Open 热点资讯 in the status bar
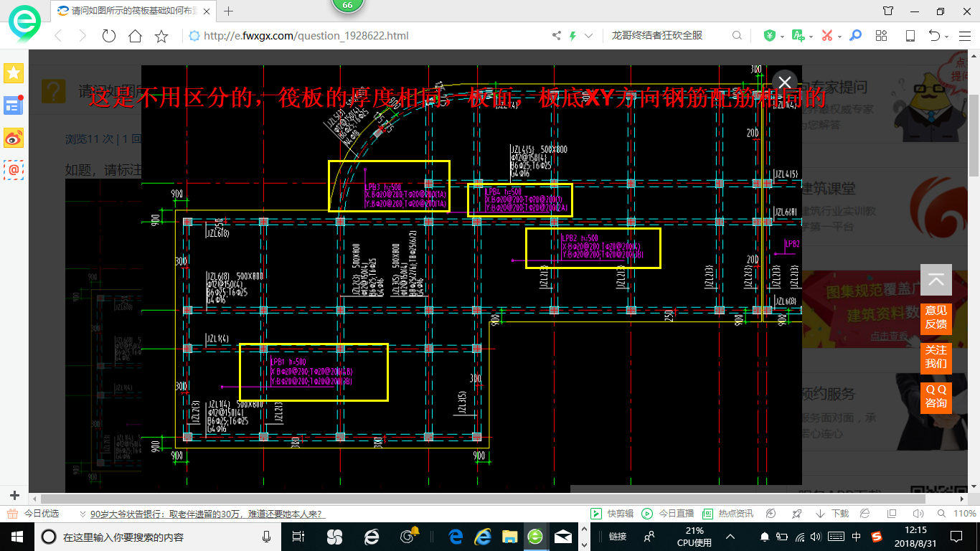Image resolution: width=980 pixels, height=551 pixels. [727, 514]
